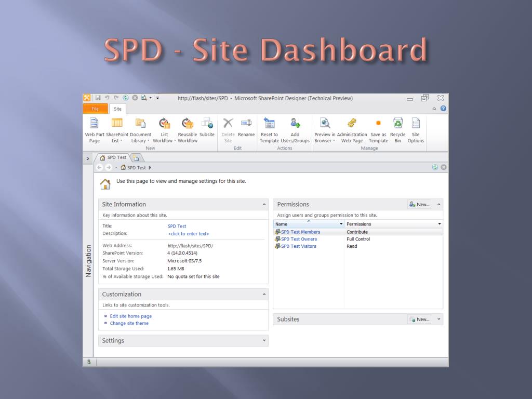Open the new tab button beside SPD Test

(x=136, y=158)
